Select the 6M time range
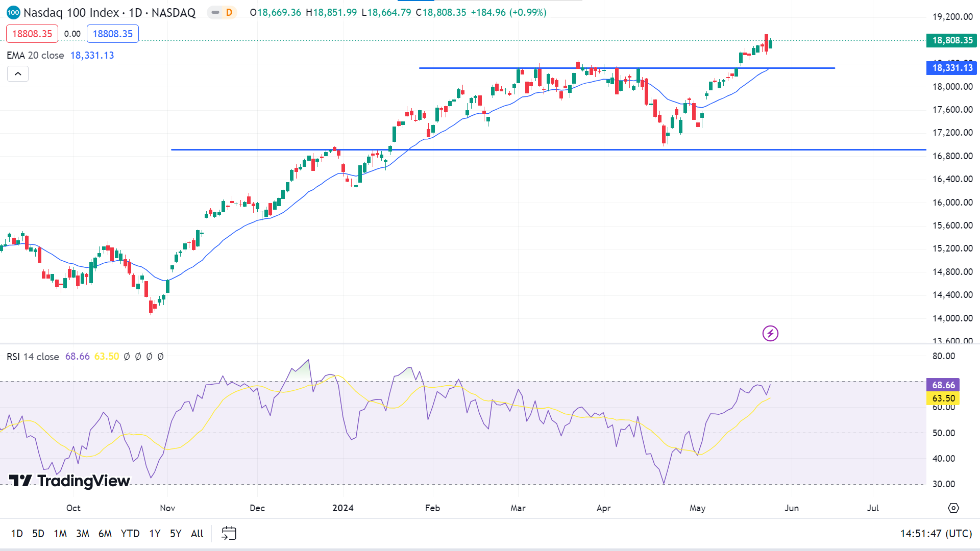The image size is (980, 551). pos(105,533)
